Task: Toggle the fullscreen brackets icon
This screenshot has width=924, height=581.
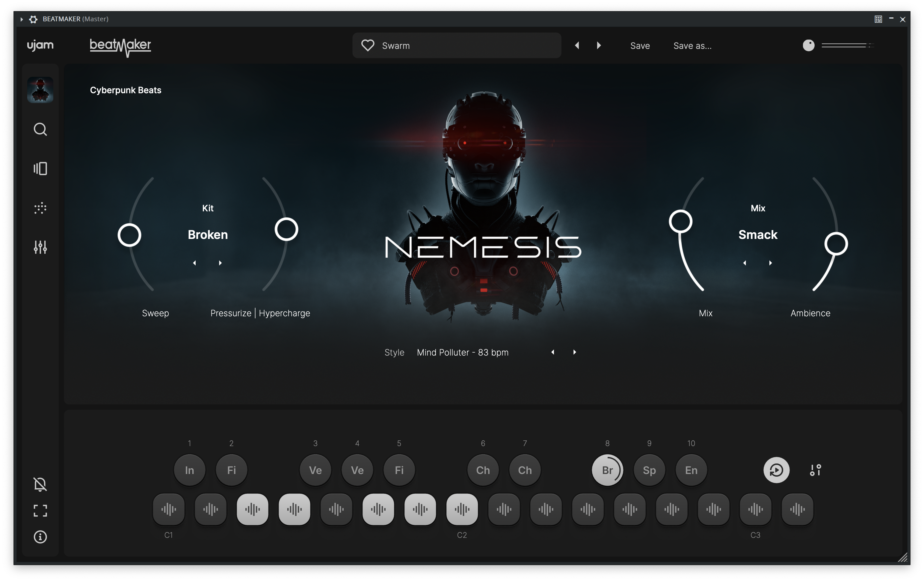Action: coord(40,511)
